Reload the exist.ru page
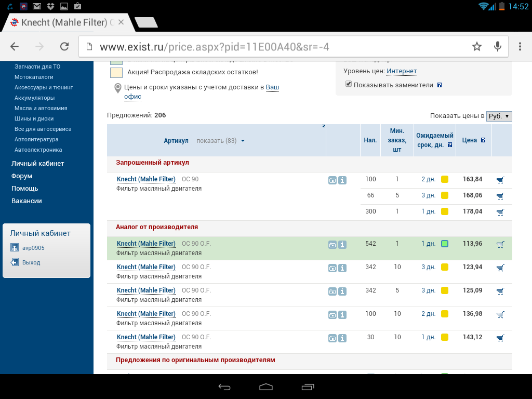This screenshot has width=532, height=399. pos(64,46)
